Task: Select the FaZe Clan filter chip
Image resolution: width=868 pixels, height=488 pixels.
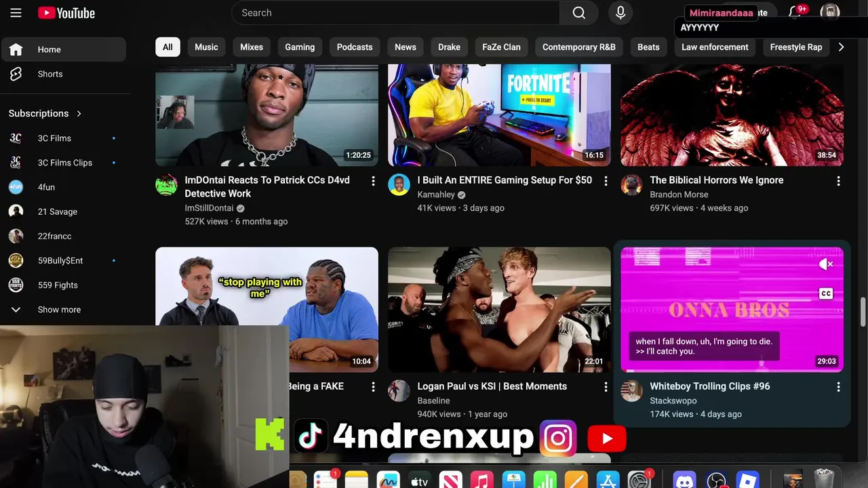Action: pos(501,47)
